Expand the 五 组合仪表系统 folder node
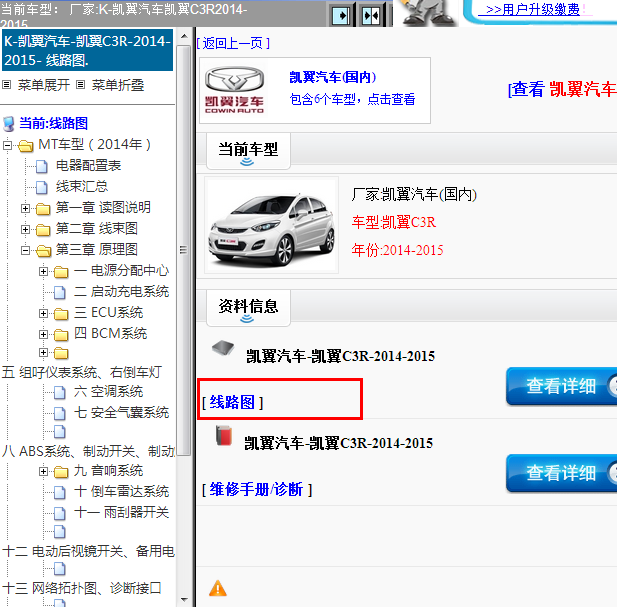617x607 pixels. point(44,352)
